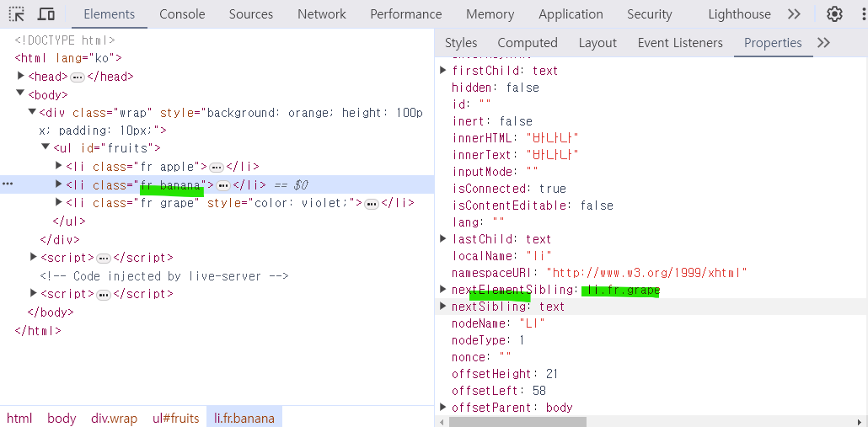Open the Computed pane
868x427 pixels.
click(527, 43)
